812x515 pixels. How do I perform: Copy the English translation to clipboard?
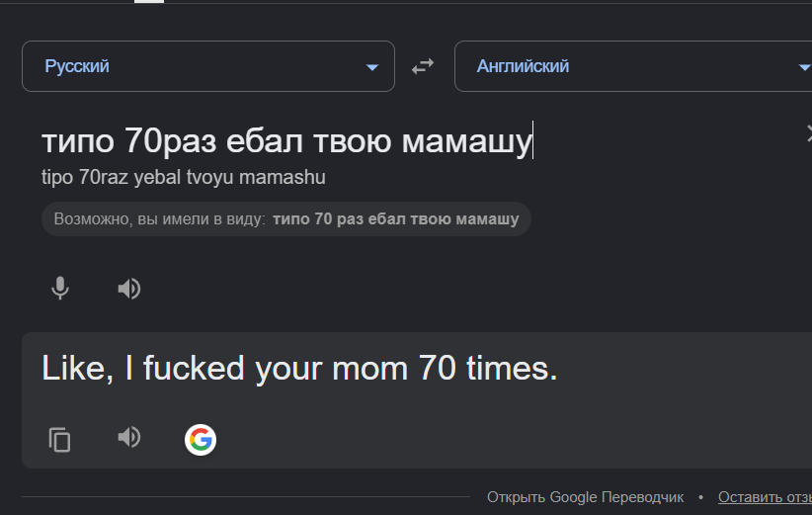[59, 440]
